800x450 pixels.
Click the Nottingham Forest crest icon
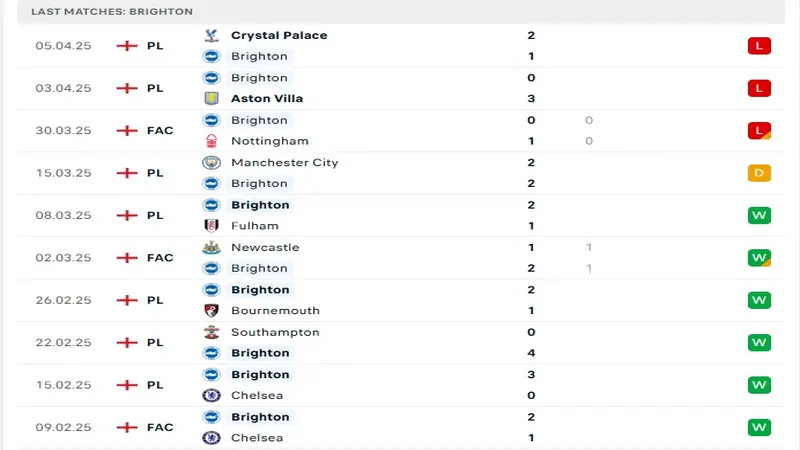pos(211,141)
